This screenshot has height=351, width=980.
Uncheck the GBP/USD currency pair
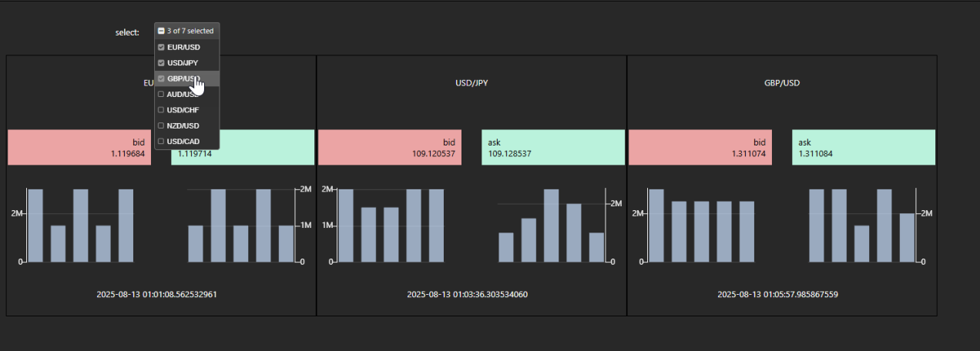(161, 79)
